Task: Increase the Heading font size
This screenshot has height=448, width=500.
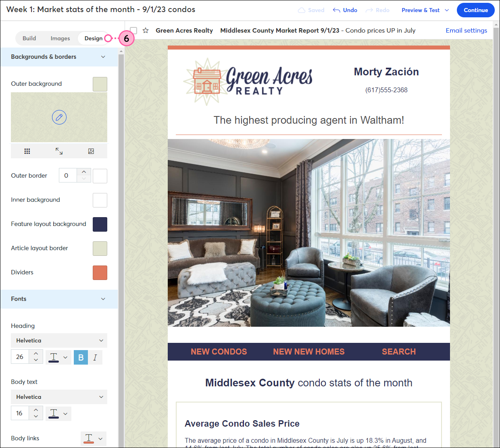Action: point(36,354)
